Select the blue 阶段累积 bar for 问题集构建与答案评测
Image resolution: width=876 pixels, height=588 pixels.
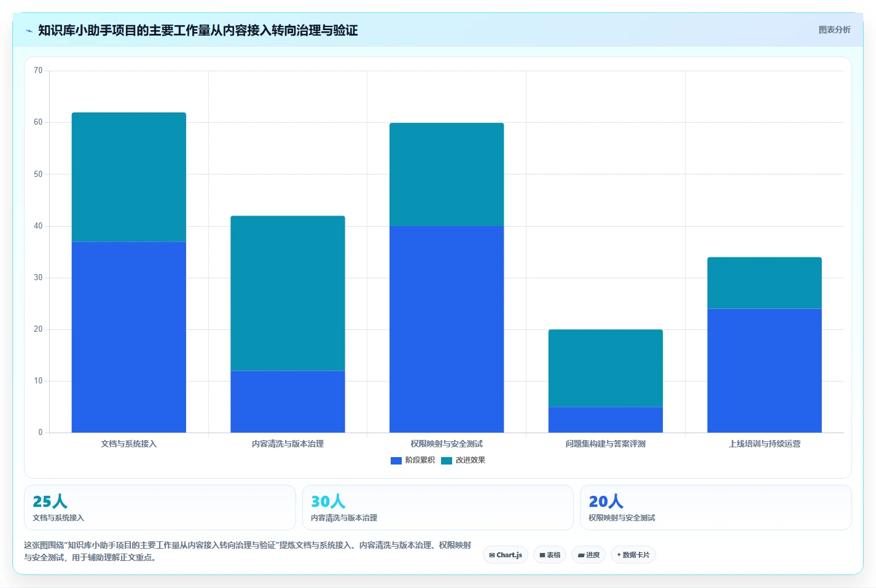[606, 420]
